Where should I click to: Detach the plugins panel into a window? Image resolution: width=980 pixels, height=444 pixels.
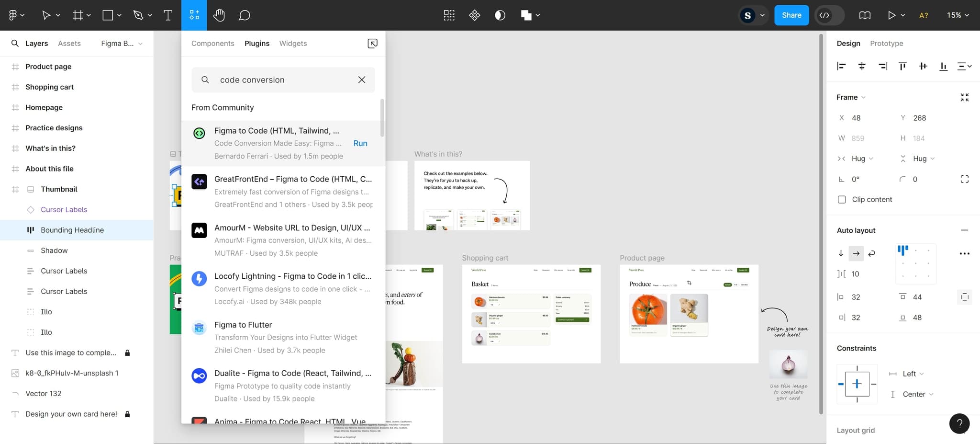tap(372, 44)
